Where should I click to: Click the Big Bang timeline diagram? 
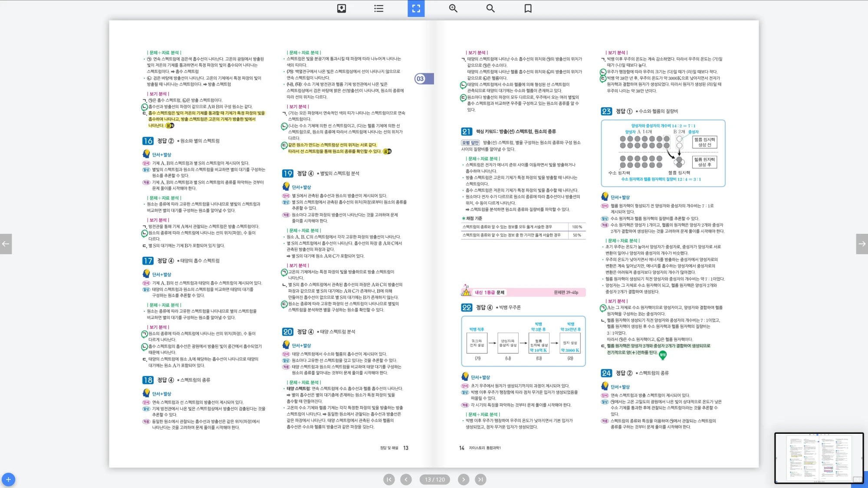click(523, 341)
